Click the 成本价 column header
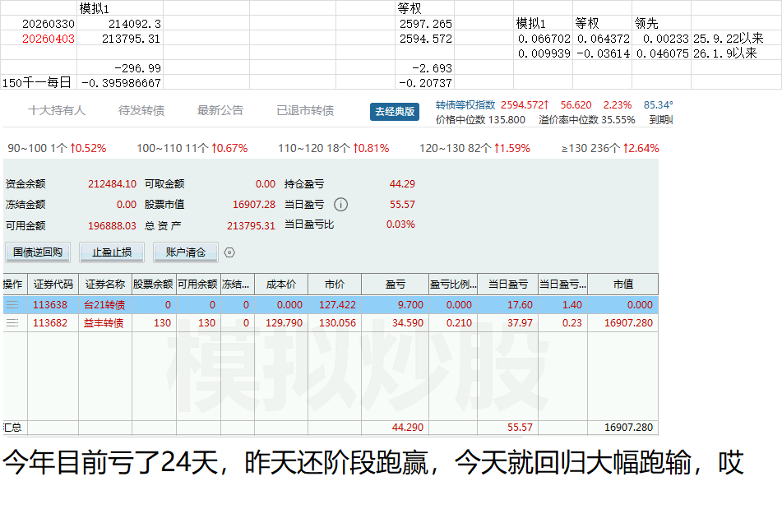782x532 pixels. [280, 285]
